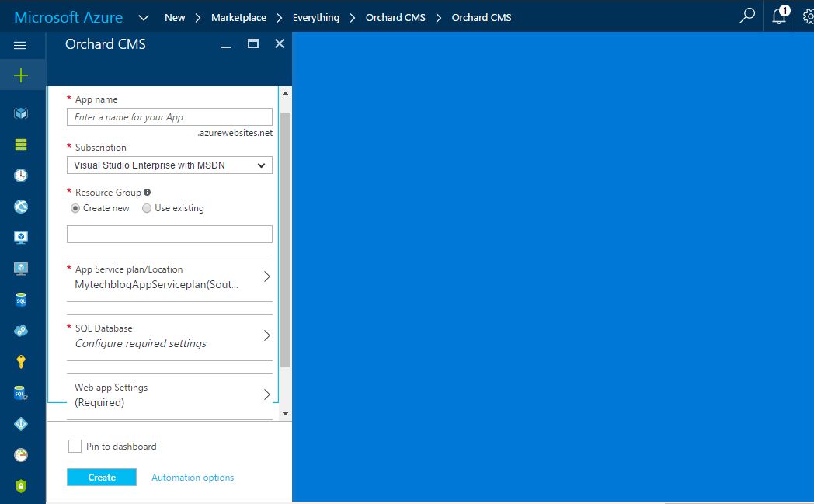Screen dimensions: 814x504
Task: Click the .azurewebsites.net suffix text
Action: click(x=235, y=133)
